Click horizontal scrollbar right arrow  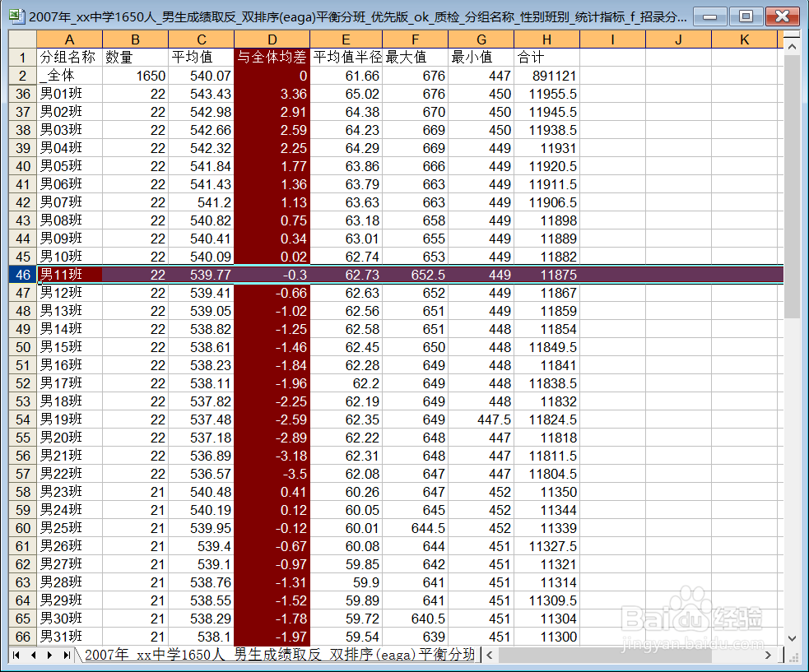coord(768,655)
